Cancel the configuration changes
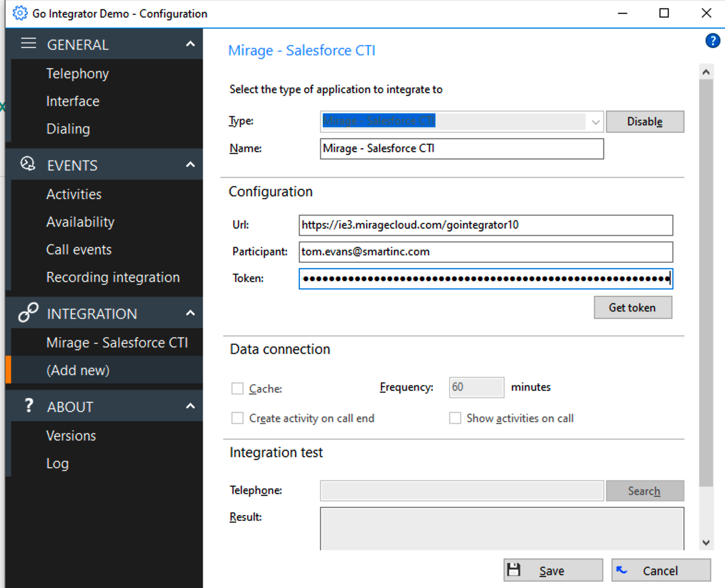725x588 pixels. click(x=661, y=570)
